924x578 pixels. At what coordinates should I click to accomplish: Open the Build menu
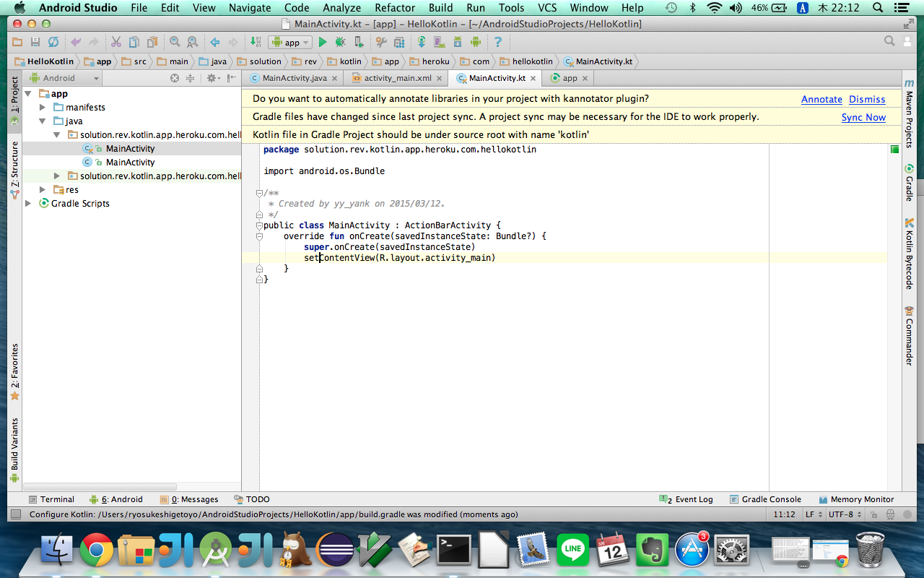[x=440, y=8]
